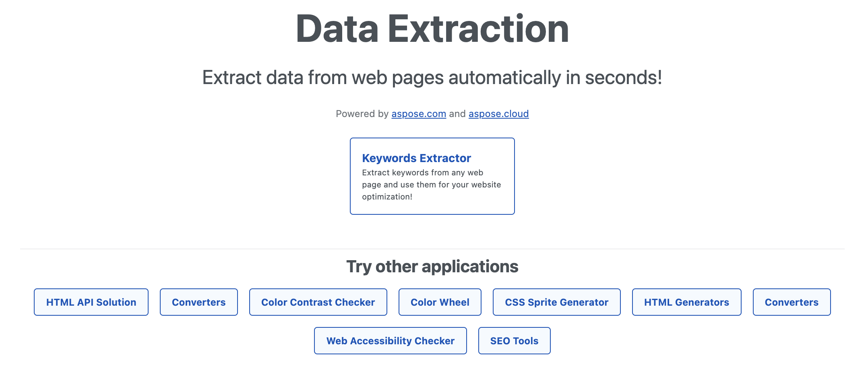868x366 pixels.
Task: Open the HTML API Solution application
Action: point(91,302)
